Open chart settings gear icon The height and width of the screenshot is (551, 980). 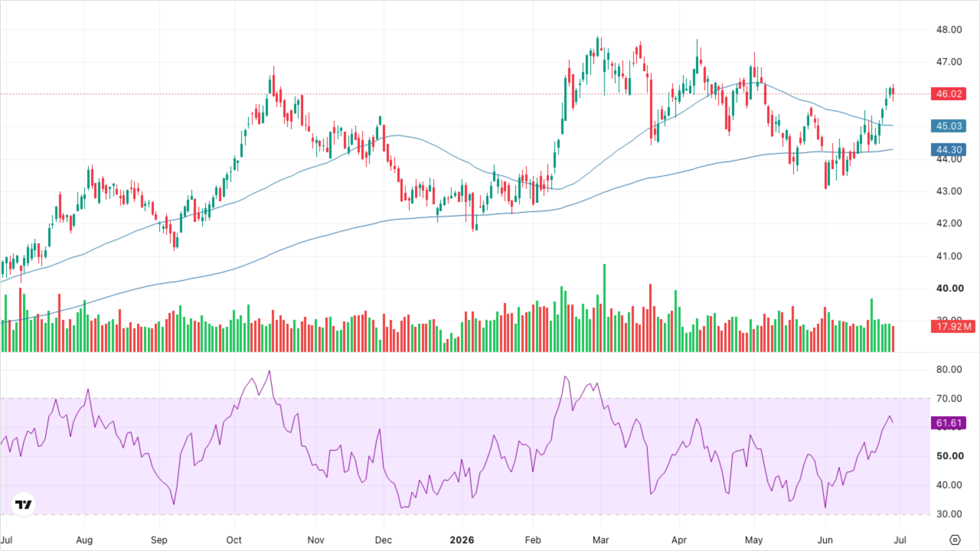[x=955, y=540]
